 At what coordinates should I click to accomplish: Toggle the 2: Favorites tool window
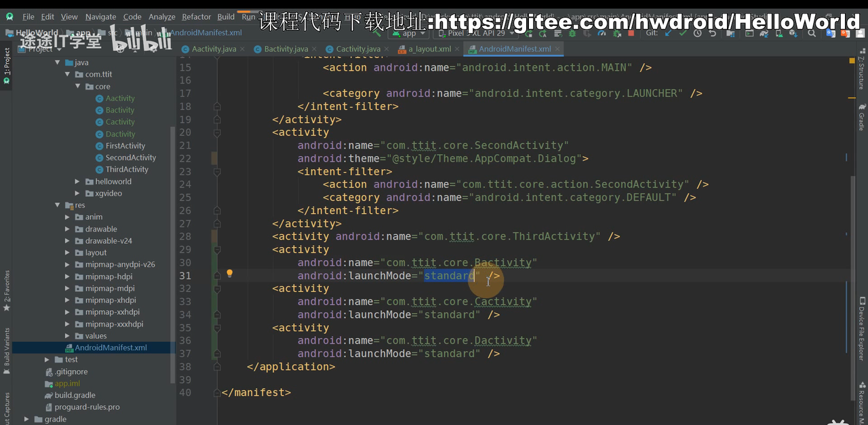click(x=7, y=291)
